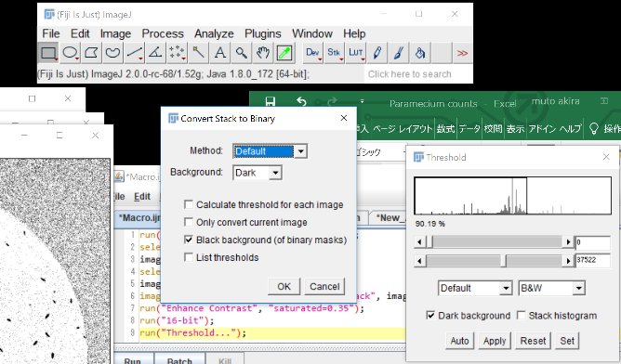Enable Stack histogram checkbox
This screenshot has height=364, width=621.
click(x=522, y=316)
